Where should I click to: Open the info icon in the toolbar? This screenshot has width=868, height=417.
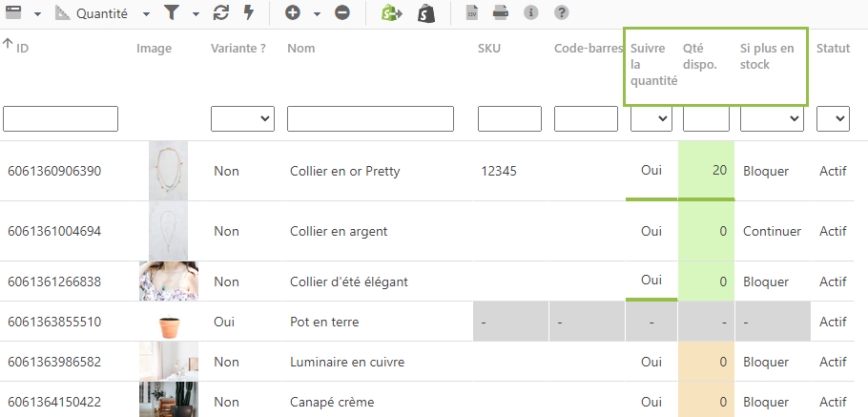click(531, 13)
